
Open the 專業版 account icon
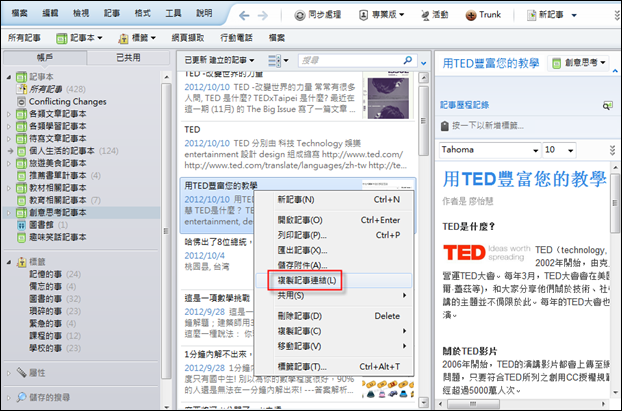(363, 15)
